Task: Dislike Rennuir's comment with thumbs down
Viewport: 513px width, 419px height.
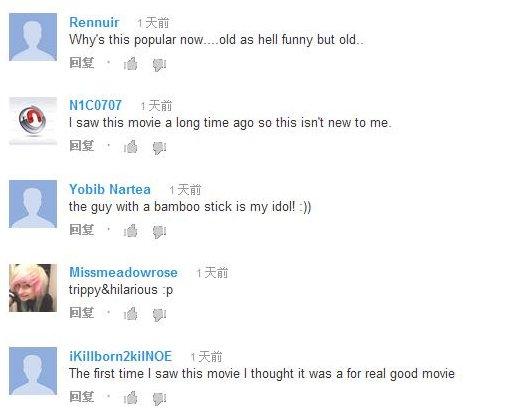Action: point(159,65)
